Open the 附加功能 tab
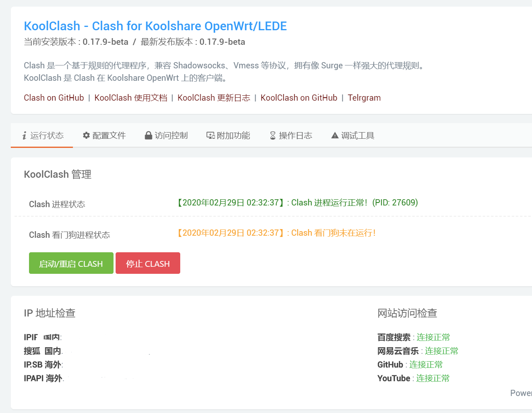This screenshot has height=413, width=532. coord(234,135)
